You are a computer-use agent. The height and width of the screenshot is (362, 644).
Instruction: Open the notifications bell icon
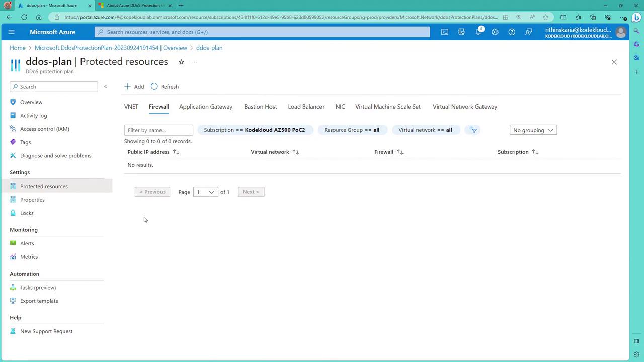(478, 32)
